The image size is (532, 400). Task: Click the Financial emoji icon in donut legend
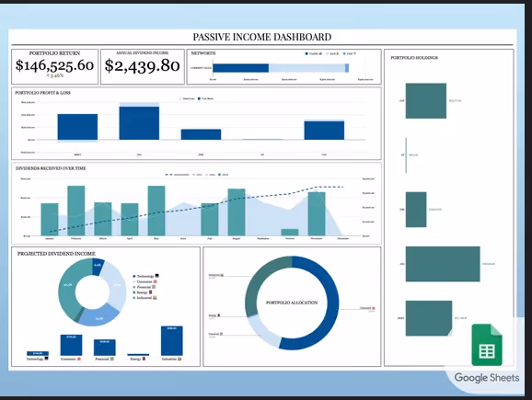[154, 287]
